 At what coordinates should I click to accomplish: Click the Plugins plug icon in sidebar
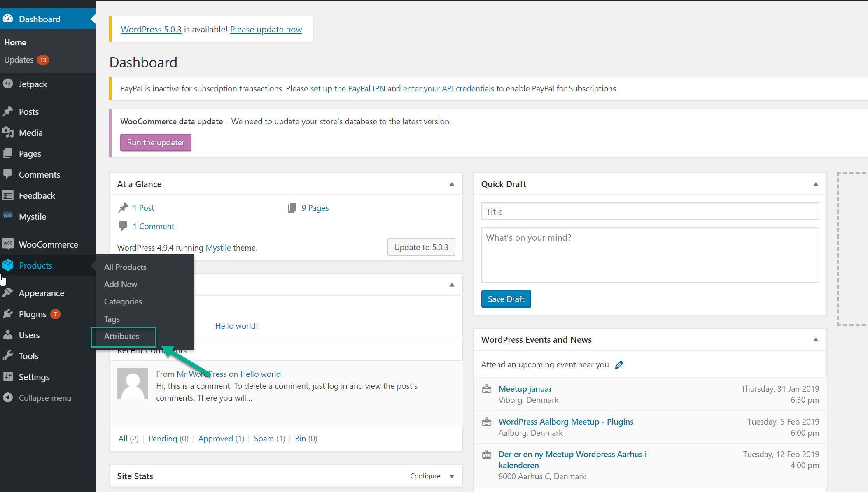click(x=8, y=314)
